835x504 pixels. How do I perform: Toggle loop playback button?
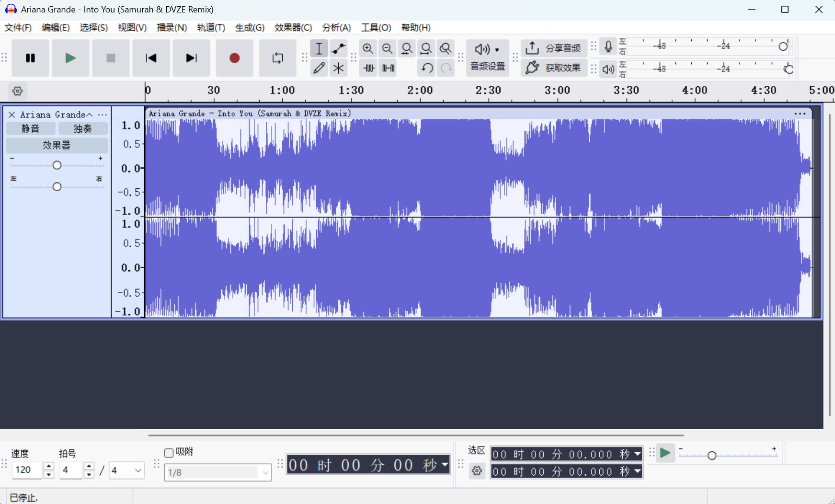pyautogui.click(x=277, y=58)
